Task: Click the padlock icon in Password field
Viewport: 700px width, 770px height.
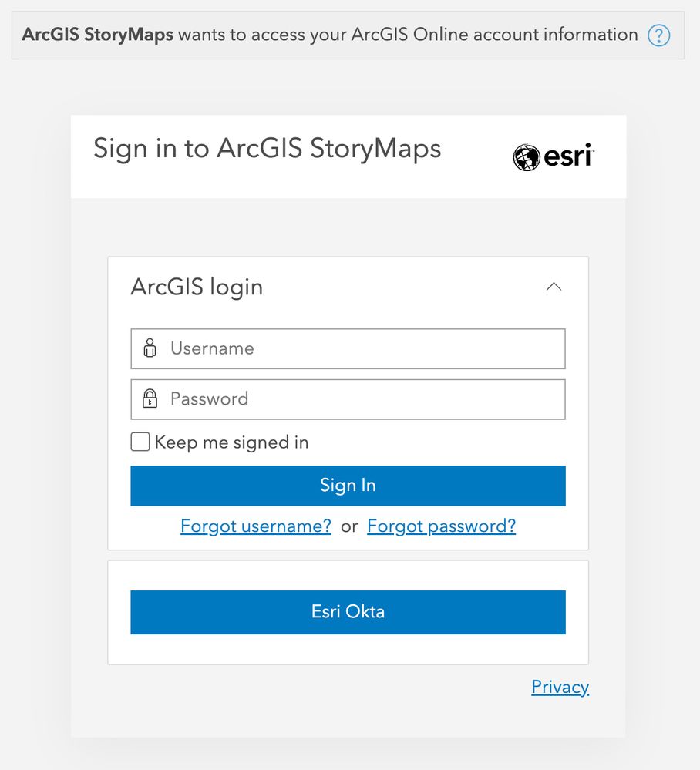Action: 150,399
